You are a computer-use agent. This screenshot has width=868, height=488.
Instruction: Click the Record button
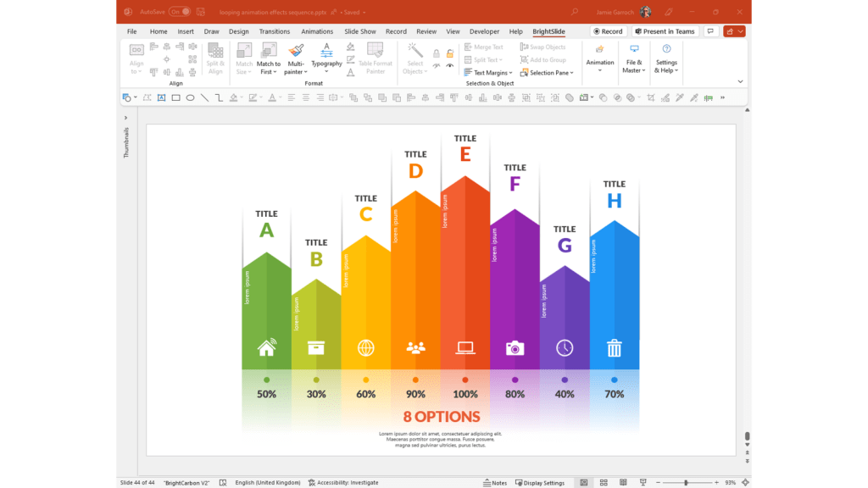coord(608,31)
